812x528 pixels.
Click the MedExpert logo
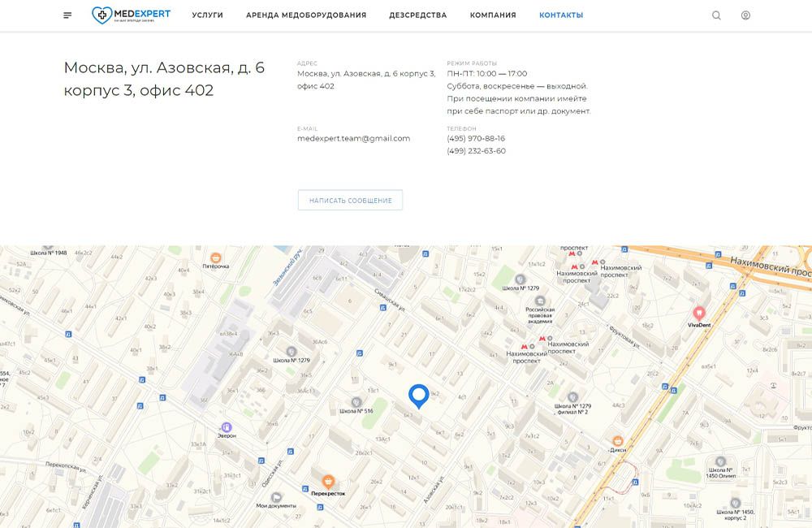(x=131, y=15)
